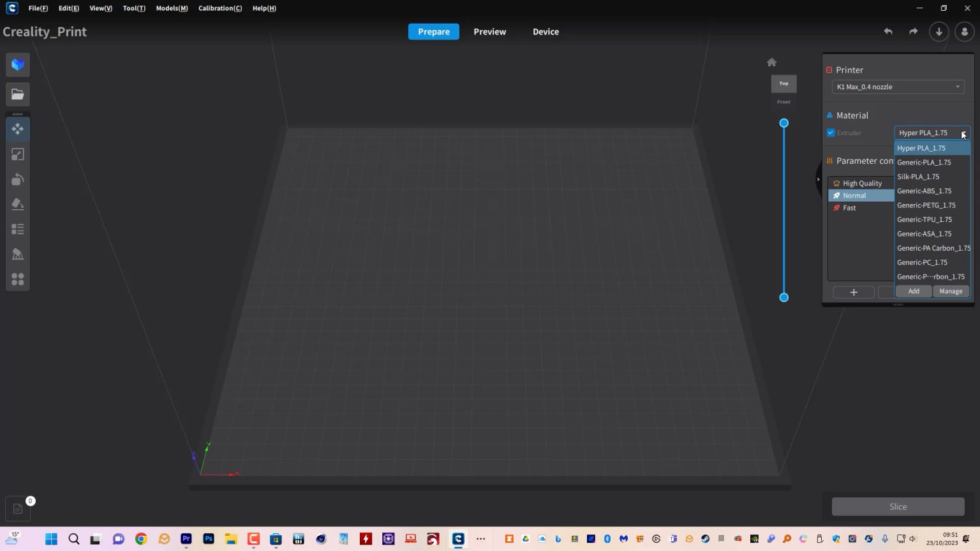Click the open file folder icon
Viewport: 980px width, 551px height.
point(18,94)
